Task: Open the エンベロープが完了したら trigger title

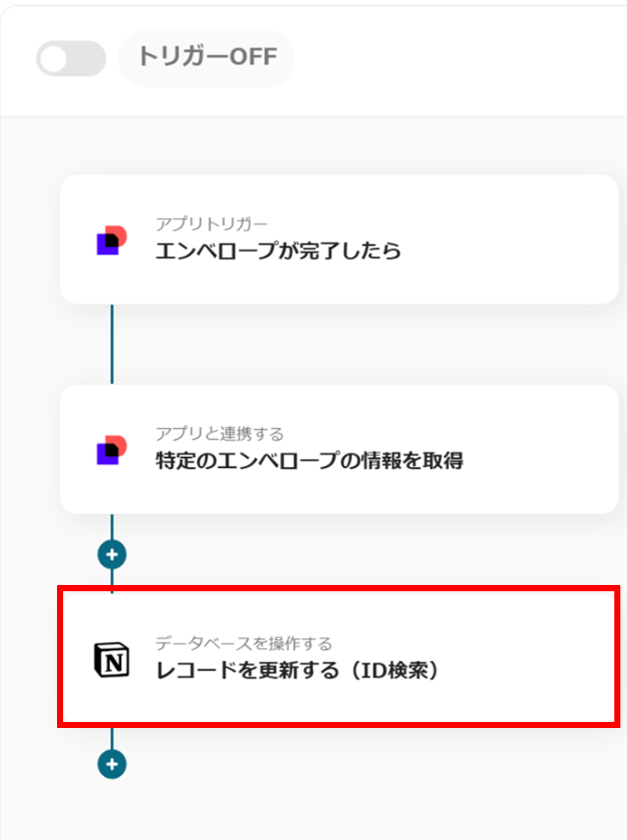Action: coord(278,251)
